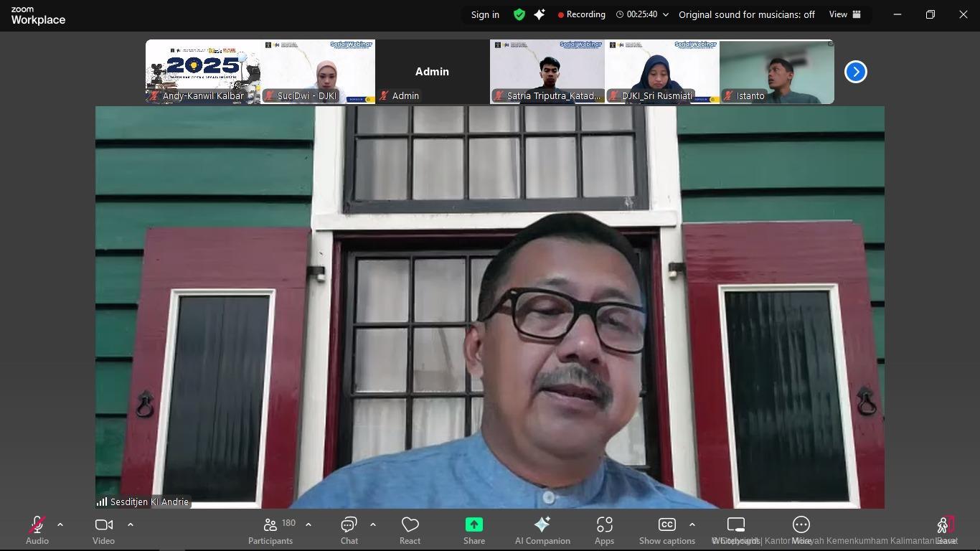980x551 pixels.
Task: Show next participants with arrow button
Action: pos(855,72)
